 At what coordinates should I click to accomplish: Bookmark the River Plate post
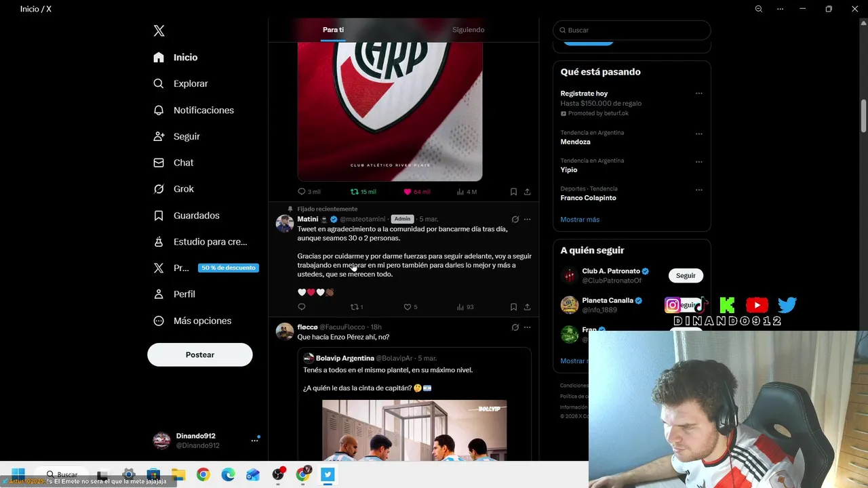tap(513, 192)
